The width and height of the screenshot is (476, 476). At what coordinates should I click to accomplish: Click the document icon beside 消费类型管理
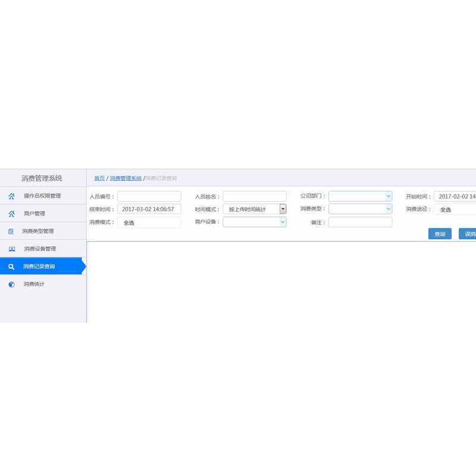pos(11,231)
